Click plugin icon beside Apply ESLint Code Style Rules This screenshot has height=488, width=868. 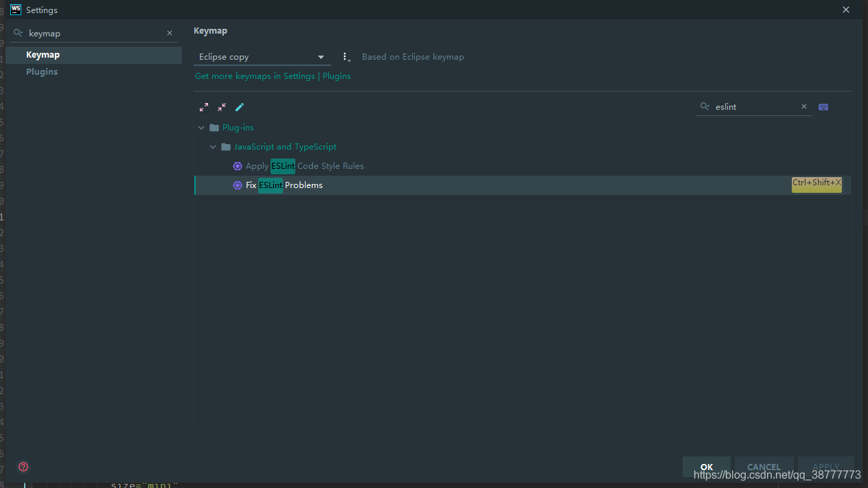pos(238,166)
